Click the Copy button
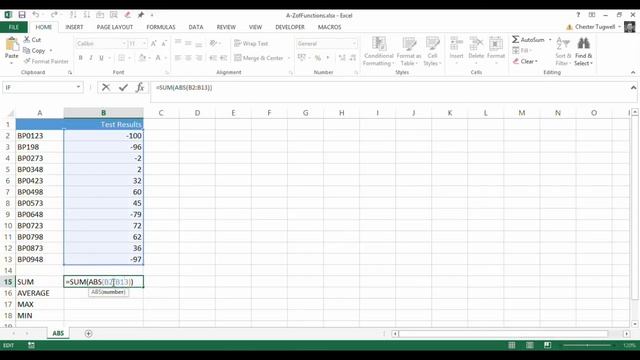The width and height of the screenshot is (640, 360). [x=35, y=51]
